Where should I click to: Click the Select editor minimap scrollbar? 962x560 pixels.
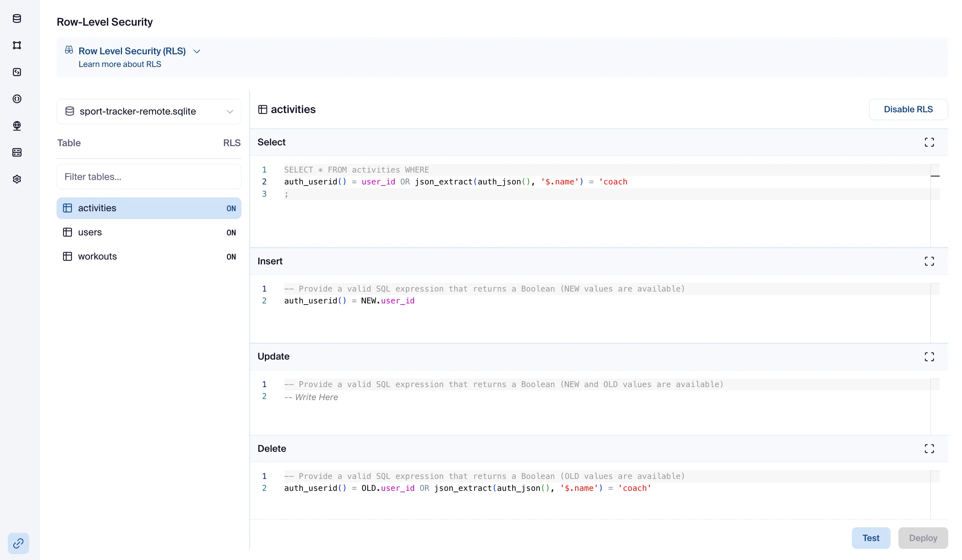coord(935,206)
